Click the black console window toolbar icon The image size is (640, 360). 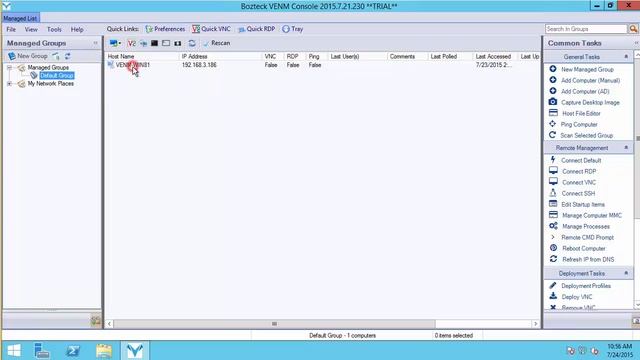(x=154, y=43)
